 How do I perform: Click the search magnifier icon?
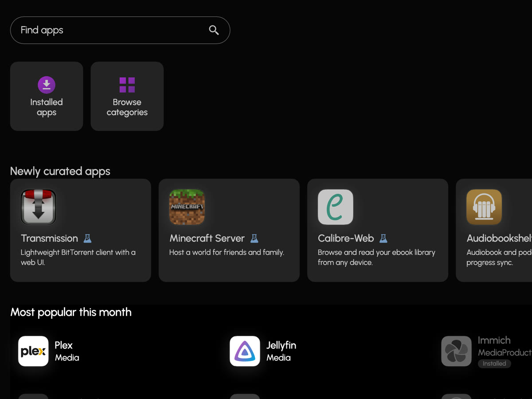214,30
